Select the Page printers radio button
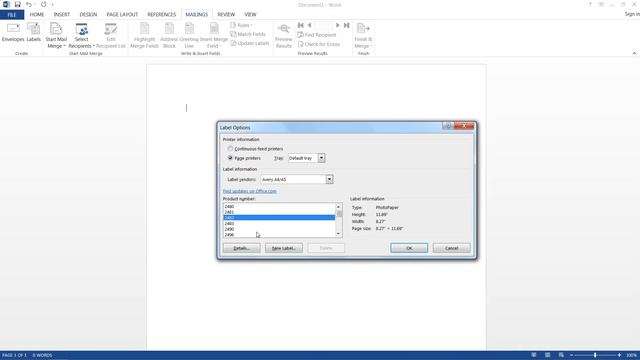Viewport: 640px width, 360px height. pos(230,158)
